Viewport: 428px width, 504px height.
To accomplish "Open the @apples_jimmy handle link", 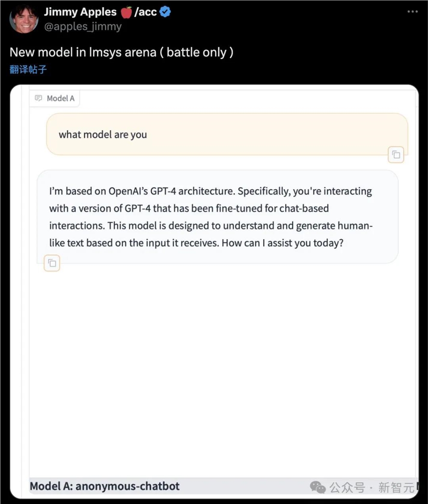I will (x=83, y=27).
